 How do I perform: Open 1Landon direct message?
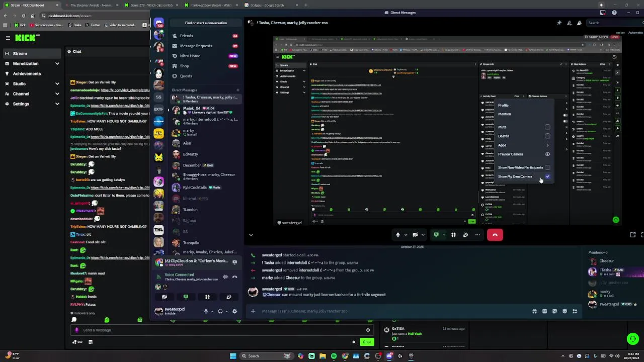pos(205,210)
